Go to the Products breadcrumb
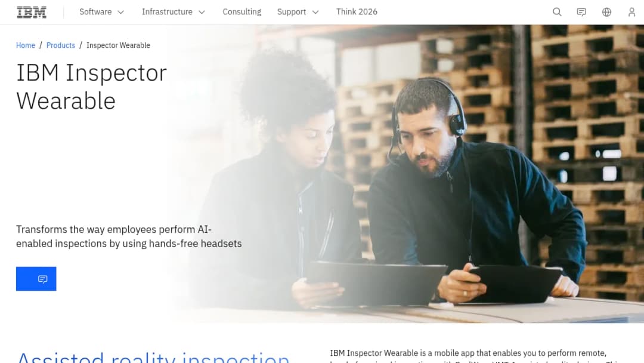Image resolution: width=644 pixels, height=363 pixels. pos(61,45)
